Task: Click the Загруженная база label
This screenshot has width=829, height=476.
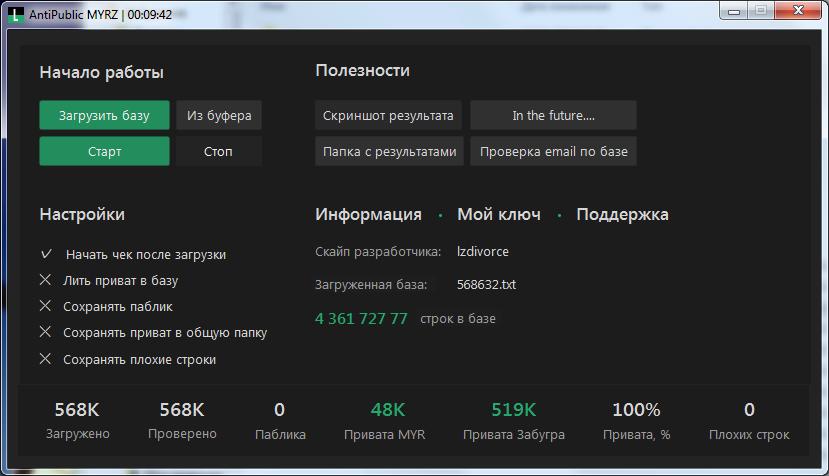Action: (371, 285)
